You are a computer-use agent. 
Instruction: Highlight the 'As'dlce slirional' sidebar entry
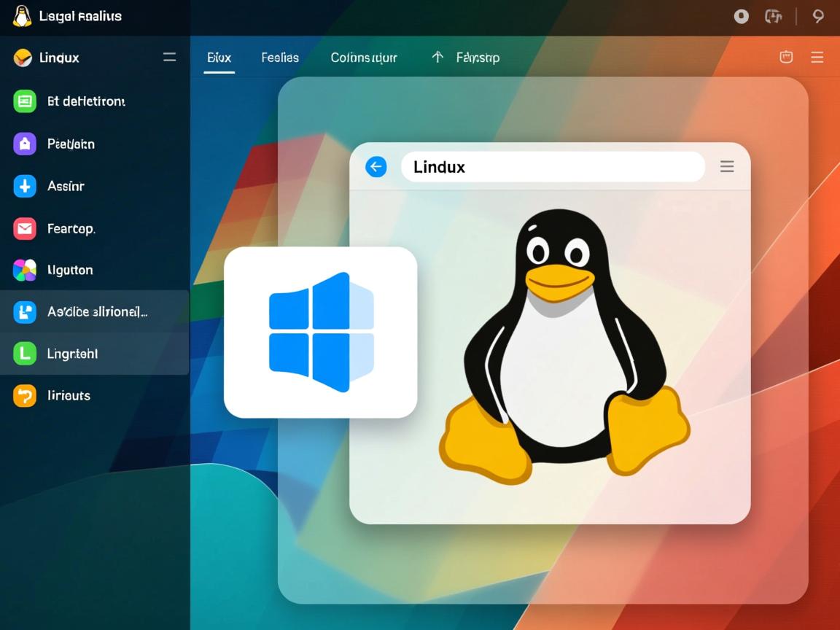pos(95,311)
